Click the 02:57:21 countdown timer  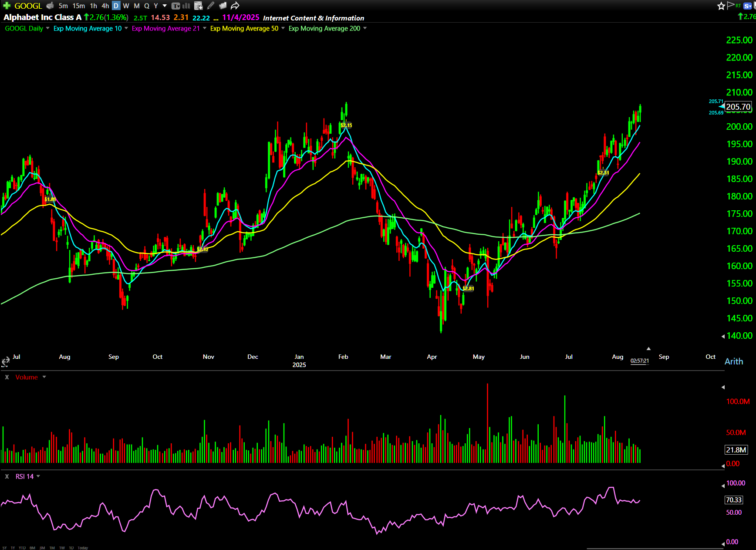[640, 361]
